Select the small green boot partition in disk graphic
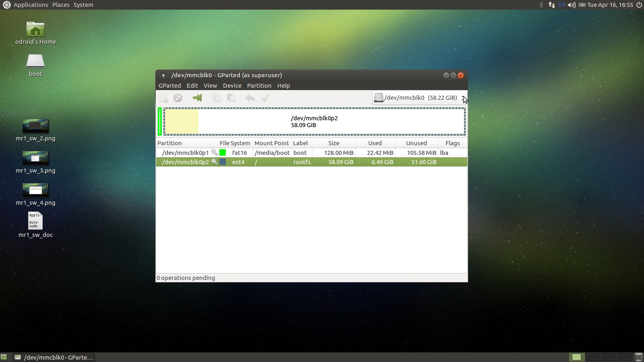 (160, 121)
